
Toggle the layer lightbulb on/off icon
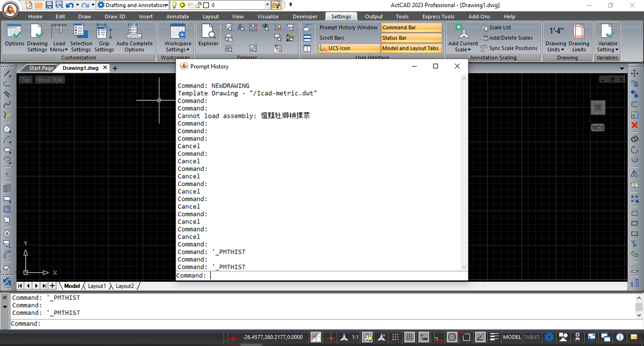point(175,5)
